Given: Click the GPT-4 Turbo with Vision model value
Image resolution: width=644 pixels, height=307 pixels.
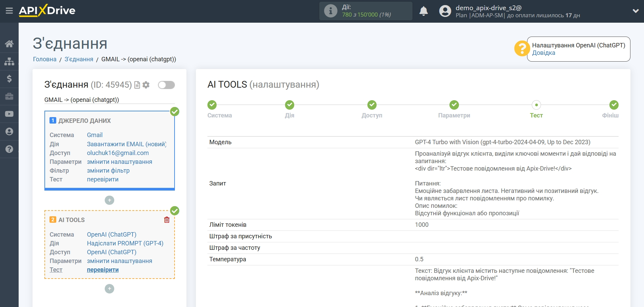Looking at the screenshot, I should (503, 142).
